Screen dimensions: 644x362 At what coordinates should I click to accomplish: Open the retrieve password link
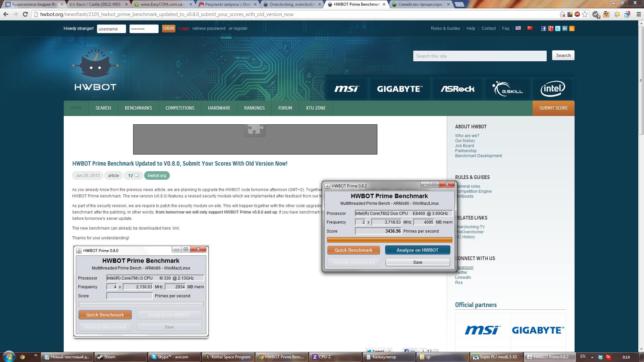point(209,28)
